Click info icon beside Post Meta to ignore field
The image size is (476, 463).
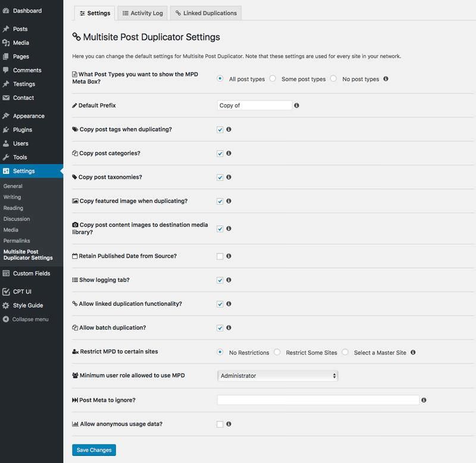click(424, 400)
